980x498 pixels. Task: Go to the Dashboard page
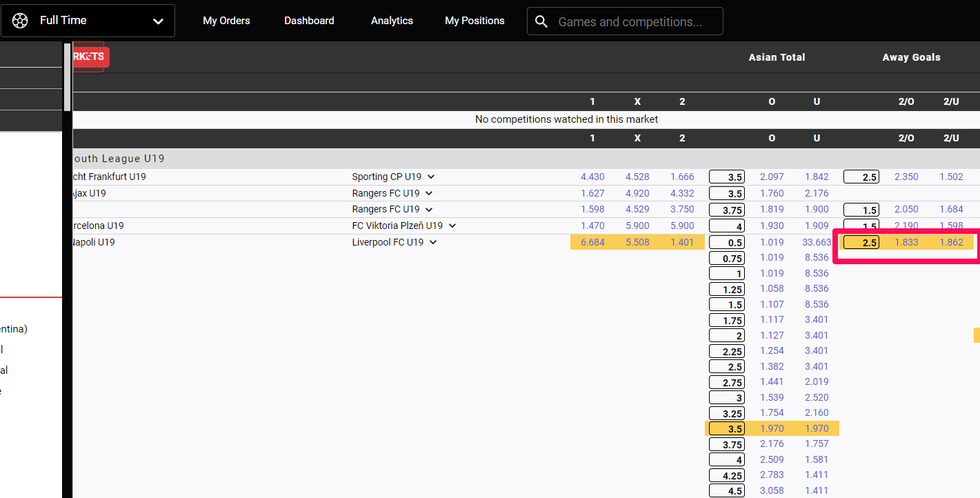point(309,21)
